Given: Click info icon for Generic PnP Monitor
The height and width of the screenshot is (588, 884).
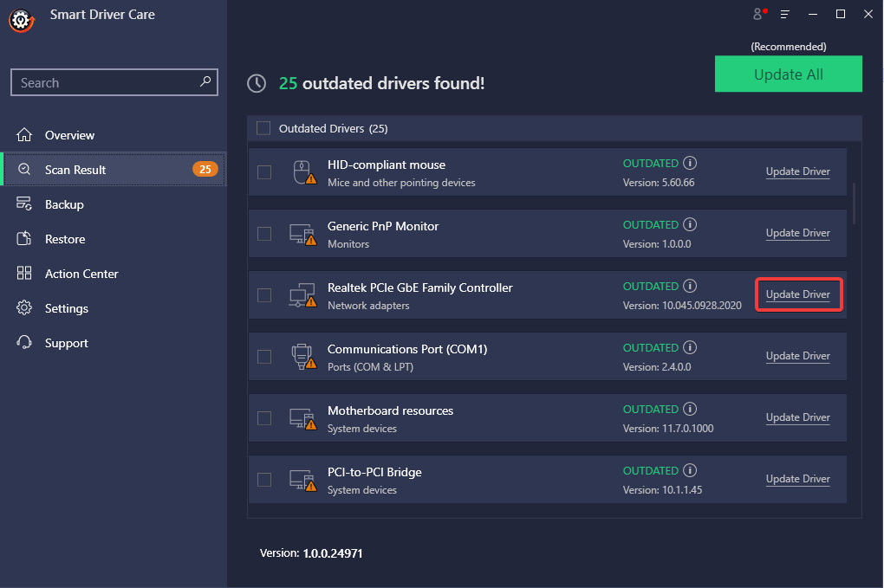Looking at the screenshot, I should click(x=690, y=224).
